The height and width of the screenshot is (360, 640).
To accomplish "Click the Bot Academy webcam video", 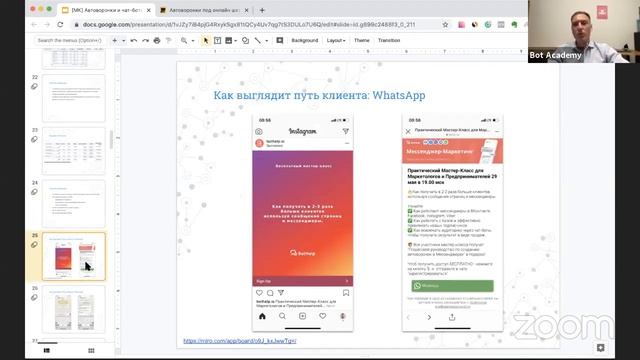I will tap(584, 31).
